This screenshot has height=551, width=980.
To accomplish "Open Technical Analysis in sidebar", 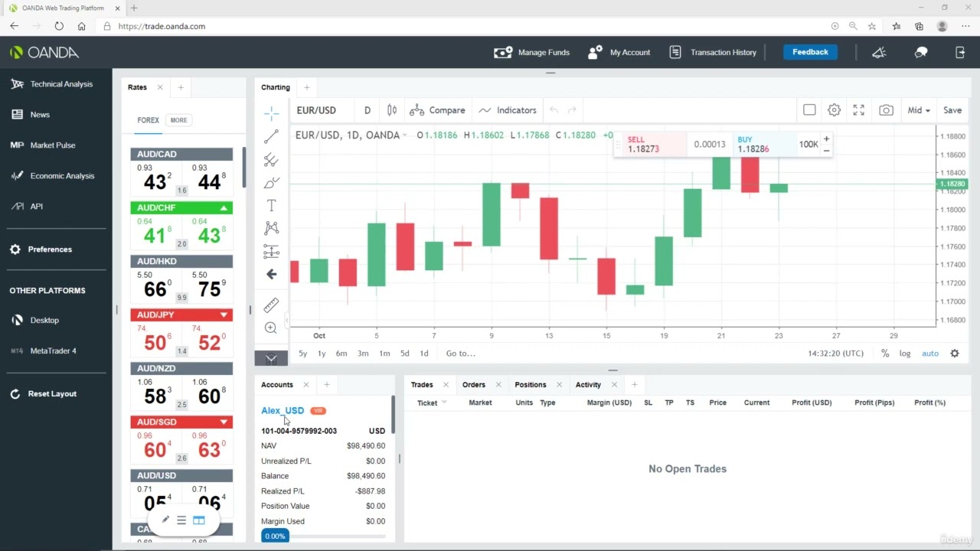I will 51,84.
